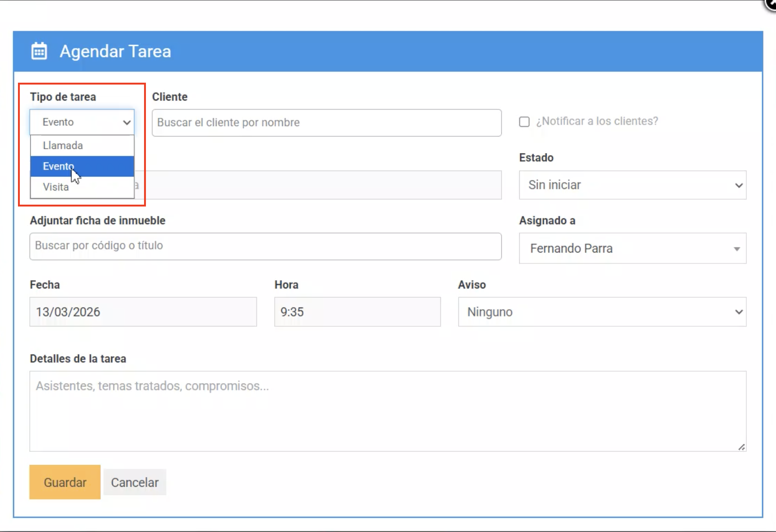This screenshot has width=776, height=532.
Task: Click the Cliente search input field
Action: click(x=326, y=123)
